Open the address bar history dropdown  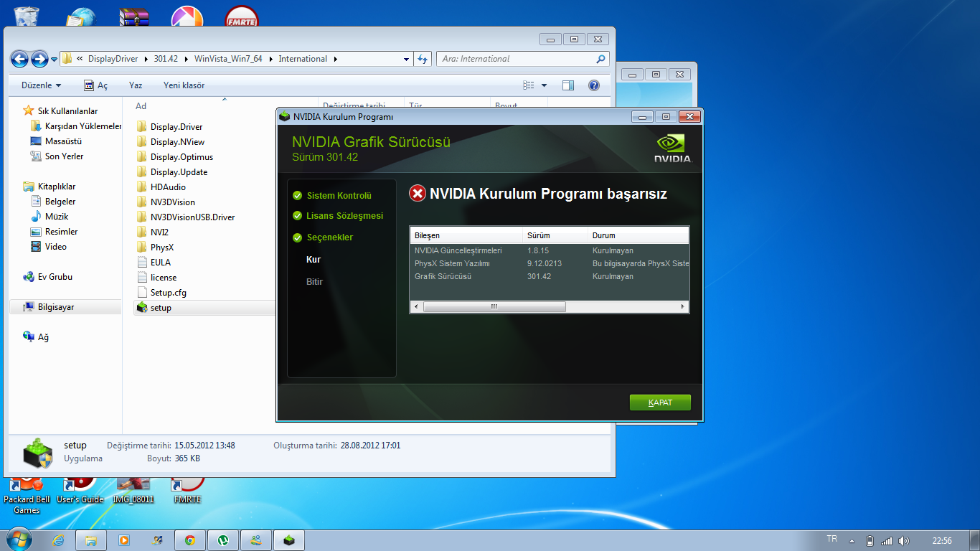[x=406, y=59]
